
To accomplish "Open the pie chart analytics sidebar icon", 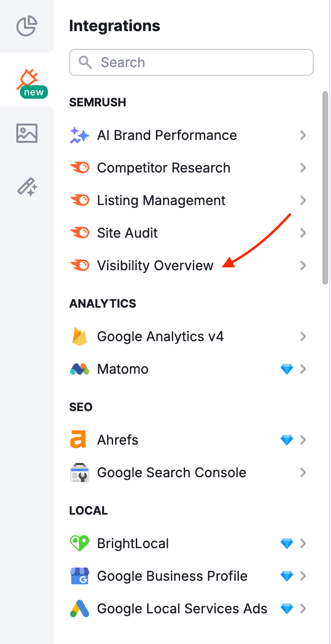I will click(x=26, y=27).
